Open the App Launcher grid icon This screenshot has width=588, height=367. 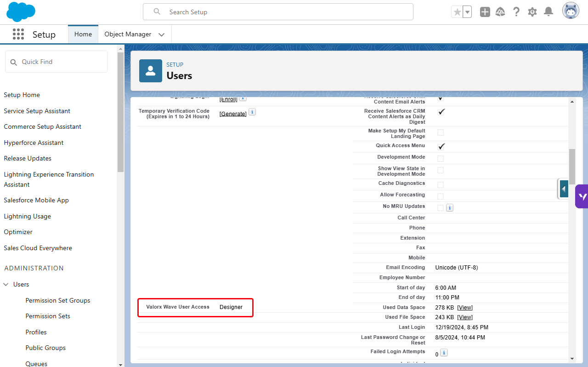18,34
